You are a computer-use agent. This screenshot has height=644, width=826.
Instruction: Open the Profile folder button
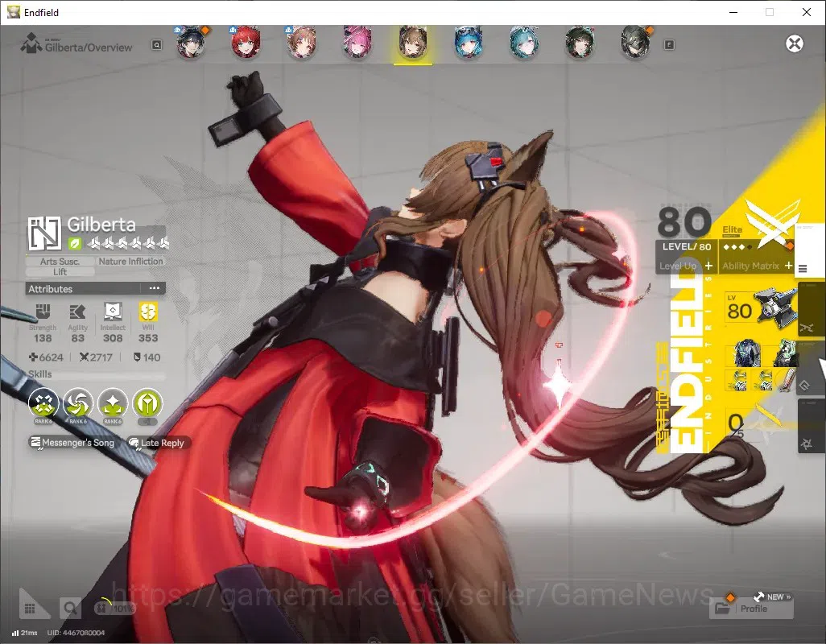(752, 609)
